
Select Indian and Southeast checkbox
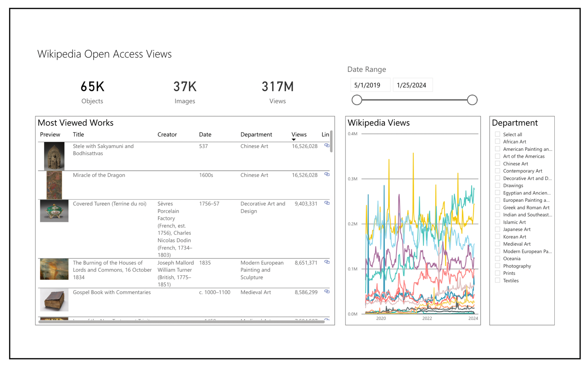498,215
